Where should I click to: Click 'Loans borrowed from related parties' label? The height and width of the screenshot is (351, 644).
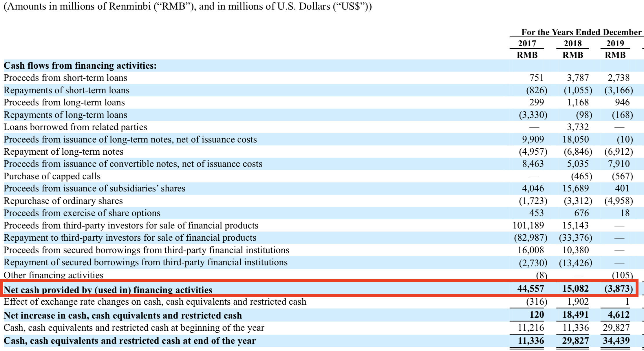point(75,127)
